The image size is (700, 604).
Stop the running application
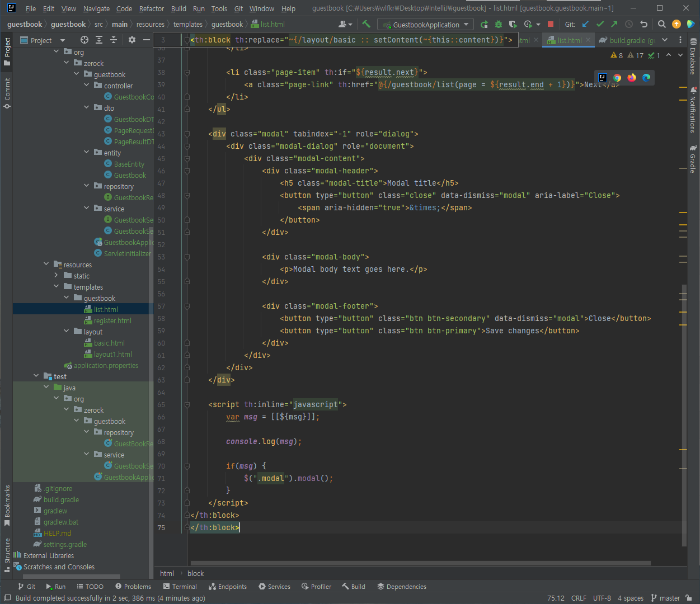(x=551, y=24)
